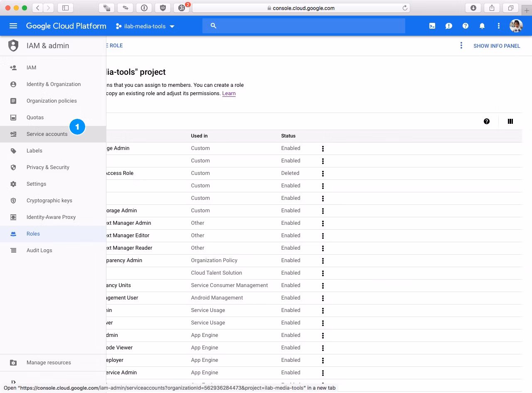Click the Google Cloud Platform logo
This screenshot has height=393, width=532.
[66, 26]
